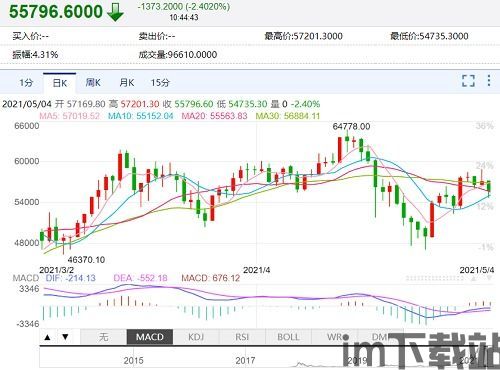Select the 日K chart tab

(60, 83)
